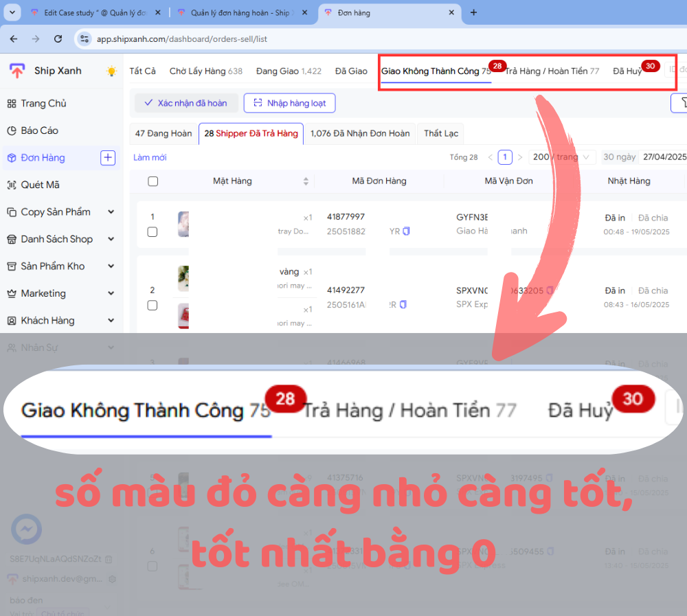687x616 pixels.
Task: Switch to Edit Case study browser tab
Action: [95, 13]
